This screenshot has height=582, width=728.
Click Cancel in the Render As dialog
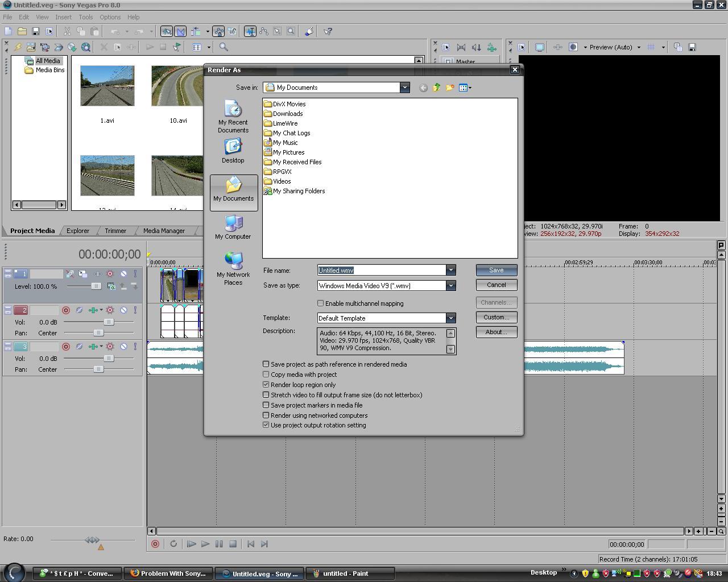[x=497, y=285]
